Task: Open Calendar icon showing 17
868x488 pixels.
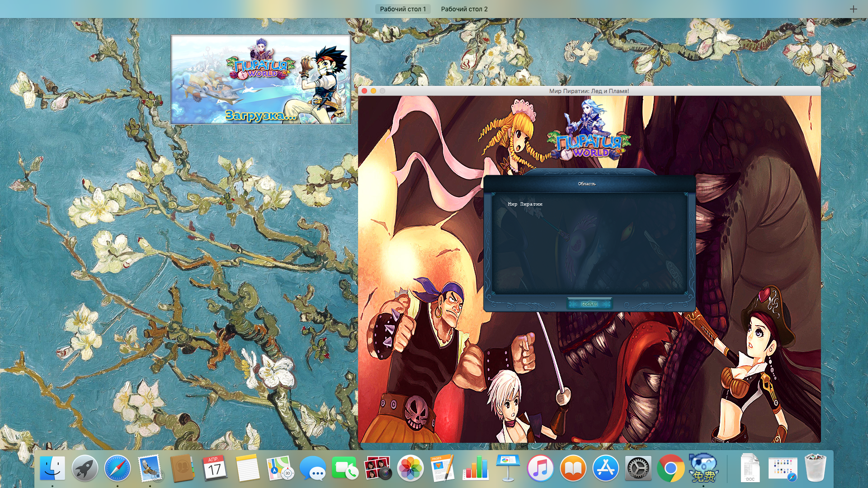Action: click(215, 468)
